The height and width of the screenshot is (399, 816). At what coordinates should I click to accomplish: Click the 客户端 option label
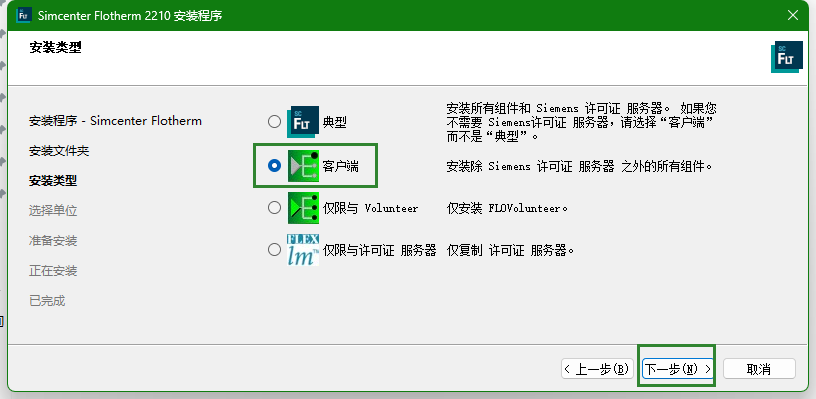click(340, 166)
